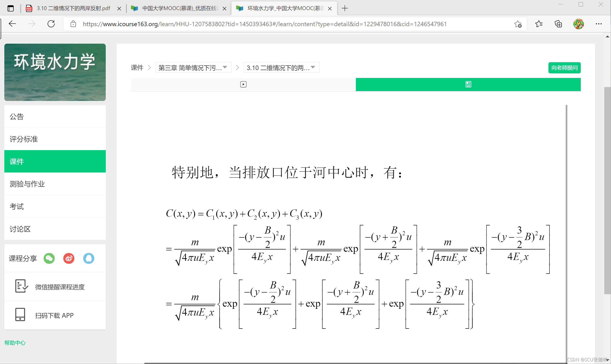Open the favorites list icon
Screen dimensions: 611x364
[539, 24]
